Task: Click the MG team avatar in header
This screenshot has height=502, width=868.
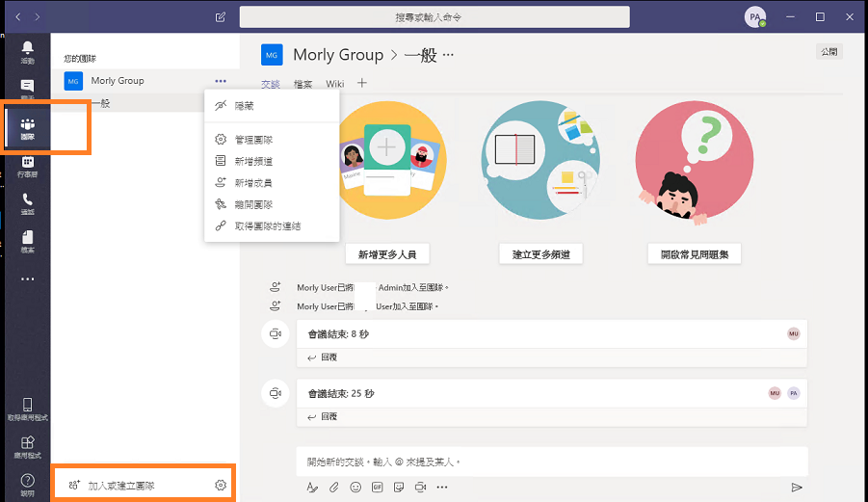Action: pos(272,55)
